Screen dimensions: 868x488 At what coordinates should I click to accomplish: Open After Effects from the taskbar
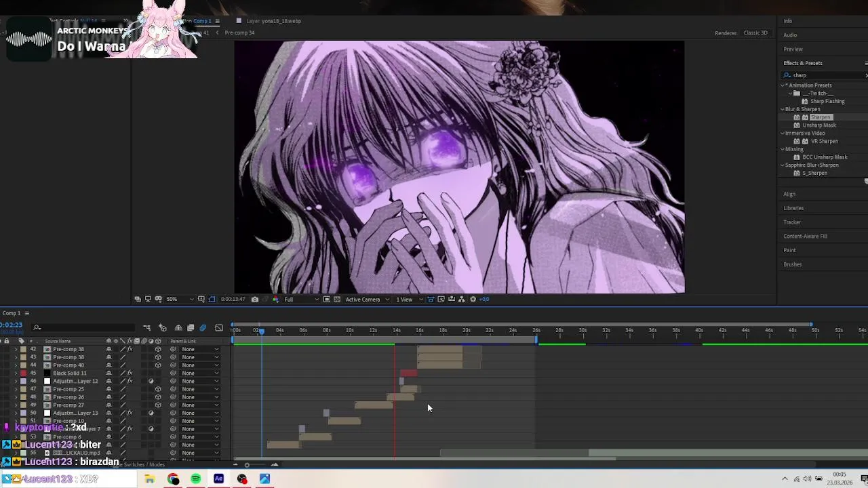[x=219, y=479]
